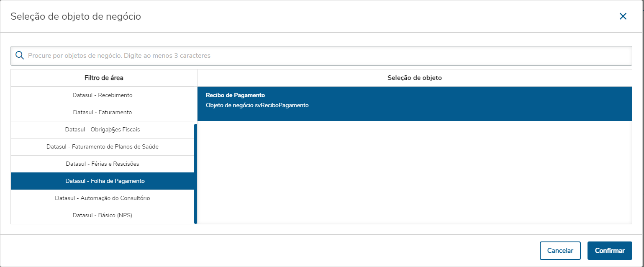This screenshot has height=267, width=644.
Task: Click the area filter list scrollbar
Action: 195,174
